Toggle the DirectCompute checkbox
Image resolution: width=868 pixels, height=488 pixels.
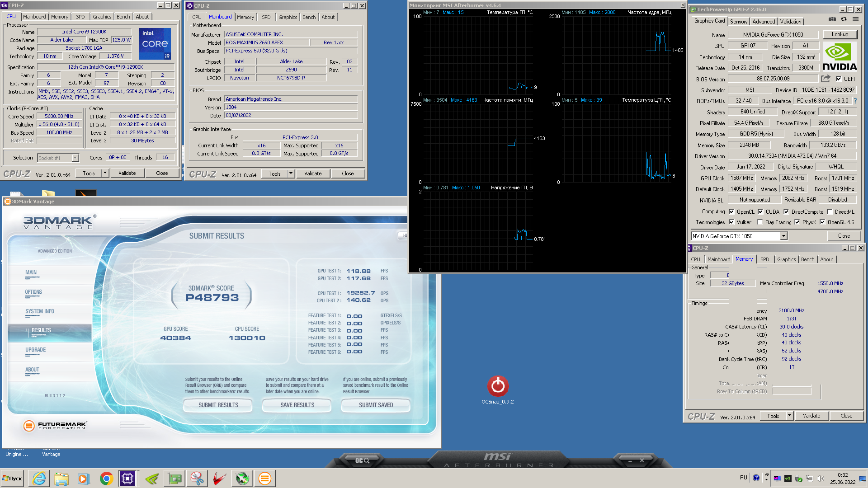(x=786, y=211)
